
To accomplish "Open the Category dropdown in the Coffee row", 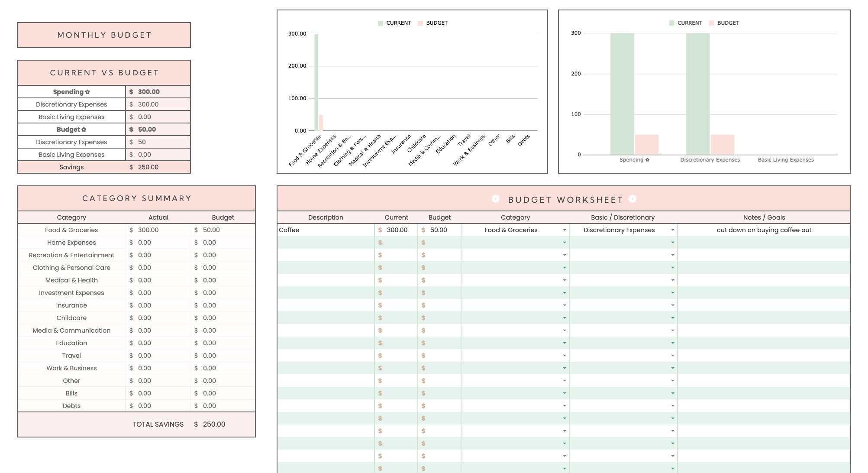I will point(564,230).
